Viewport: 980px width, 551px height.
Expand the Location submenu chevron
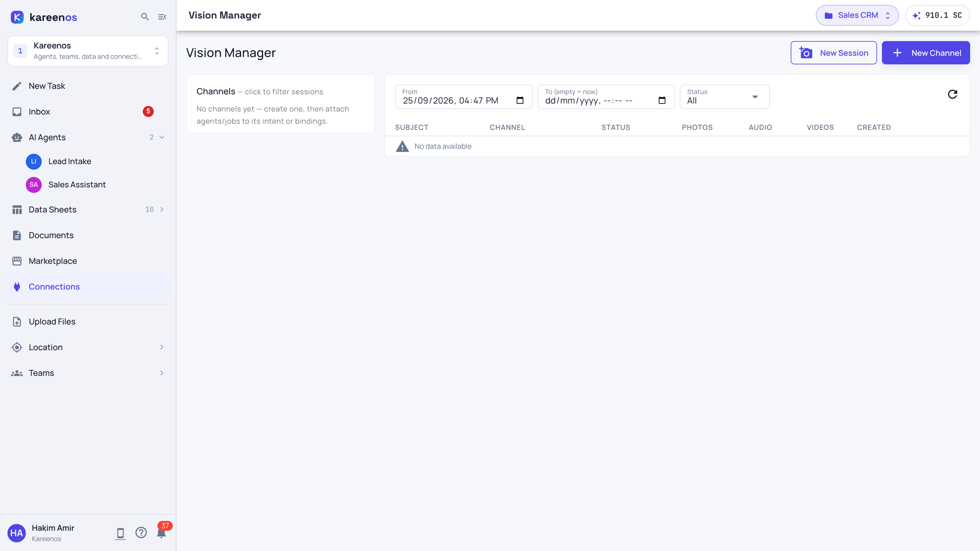click(162, 347)
